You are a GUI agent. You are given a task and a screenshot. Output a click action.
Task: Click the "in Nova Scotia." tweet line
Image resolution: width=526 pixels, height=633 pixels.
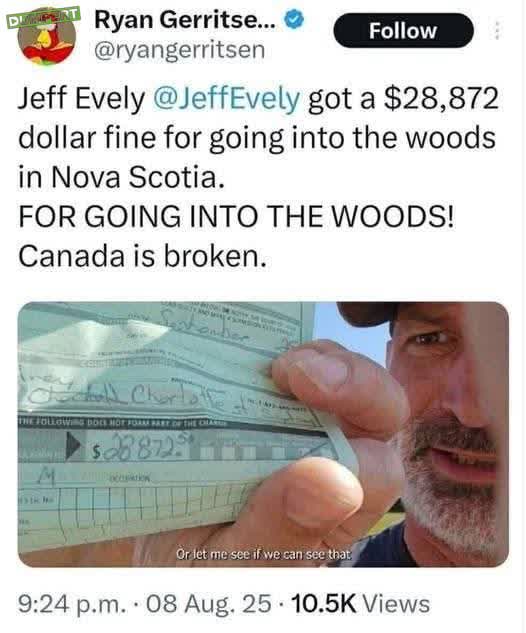point(121,177)
